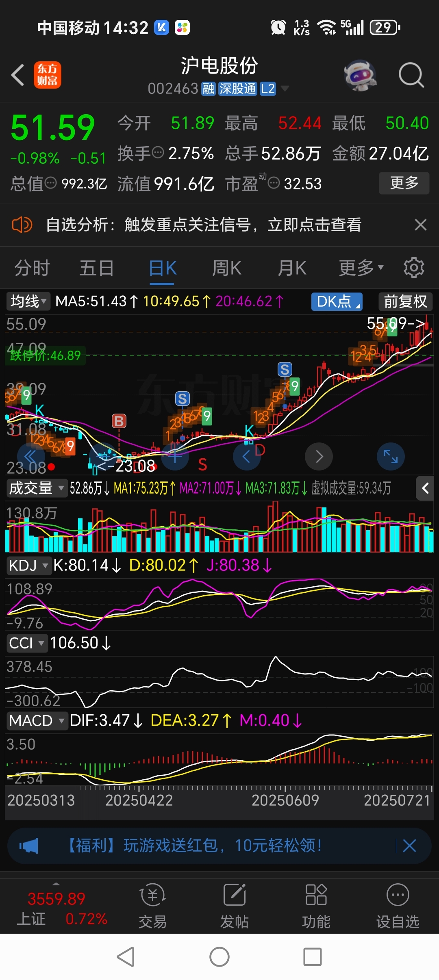The image size is (439, 980).
Task: Select the 日K tab
Action: pos(163,268)
